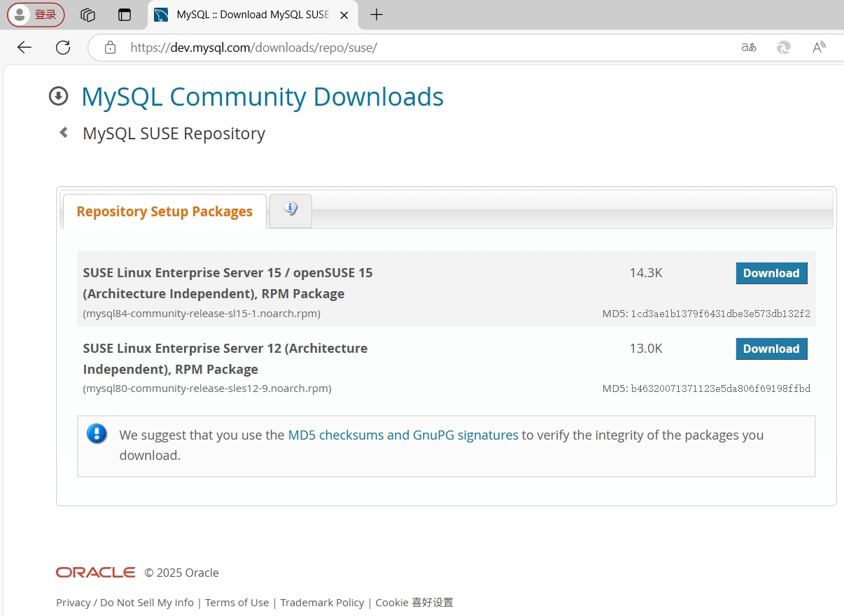Select MD5 hash 1cd3ae1b1379f6431dbe3e573db132f2
Image resolution: width=844 pixels, height=616 pixels.
coord(720,314)
